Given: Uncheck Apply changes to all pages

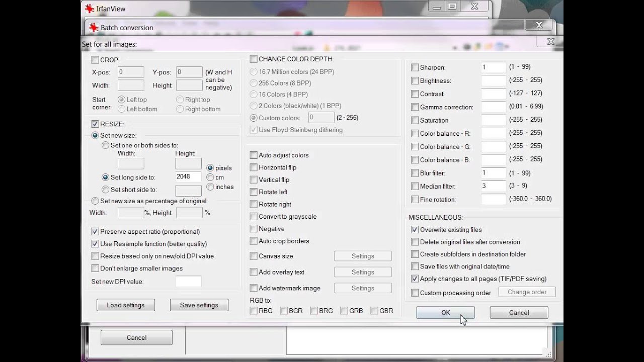Looking at the screenshot, I should point(415,279).
